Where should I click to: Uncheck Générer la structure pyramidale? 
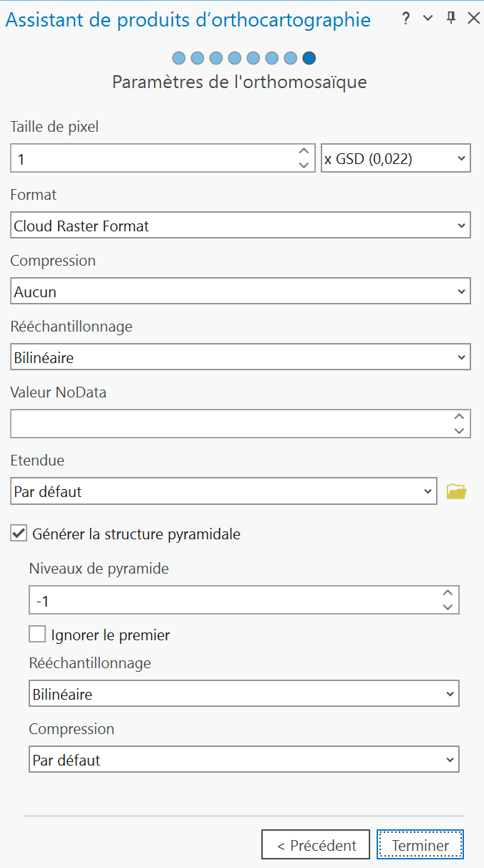point(19,534)
